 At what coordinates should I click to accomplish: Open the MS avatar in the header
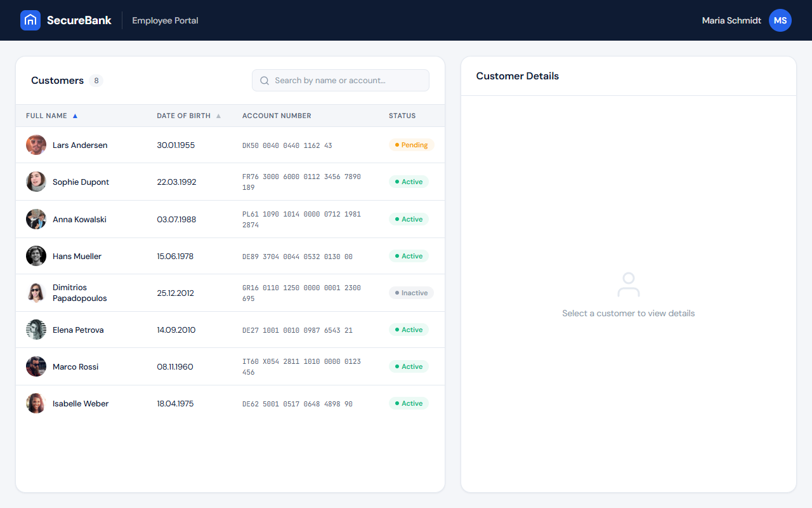(780, 20)
